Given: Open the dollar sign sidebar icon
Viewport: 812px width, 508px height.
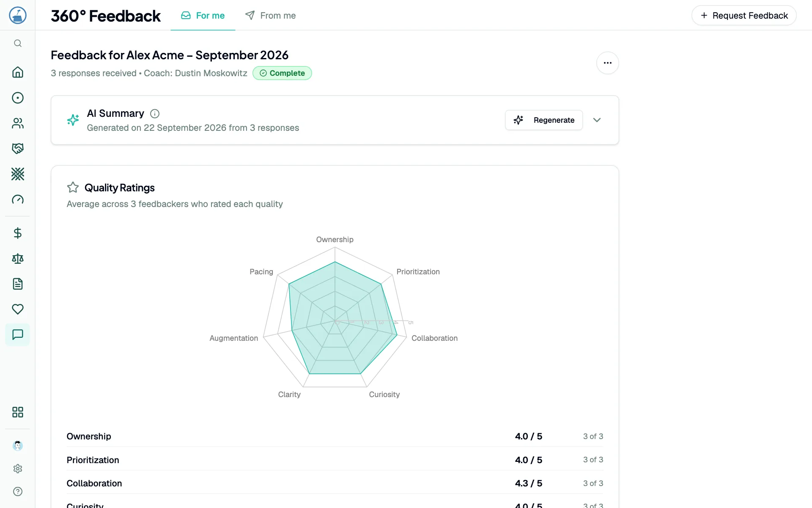Looking at the screenshot, I should [x=18, y=233].
